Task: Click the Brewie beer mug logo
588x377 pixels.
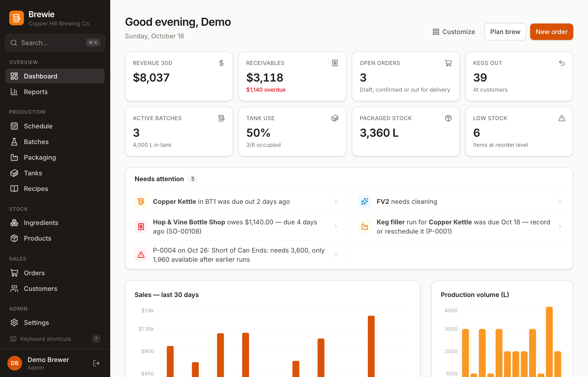Action: pos(17,18)
